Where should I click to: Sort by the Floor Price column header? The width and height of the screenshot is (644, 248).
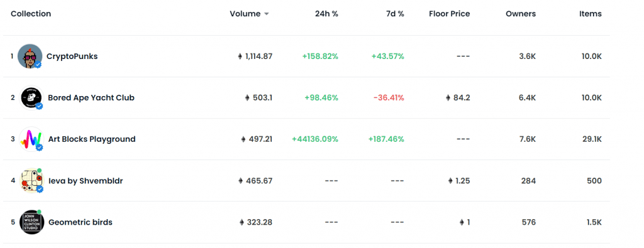(x=449, y=14)
